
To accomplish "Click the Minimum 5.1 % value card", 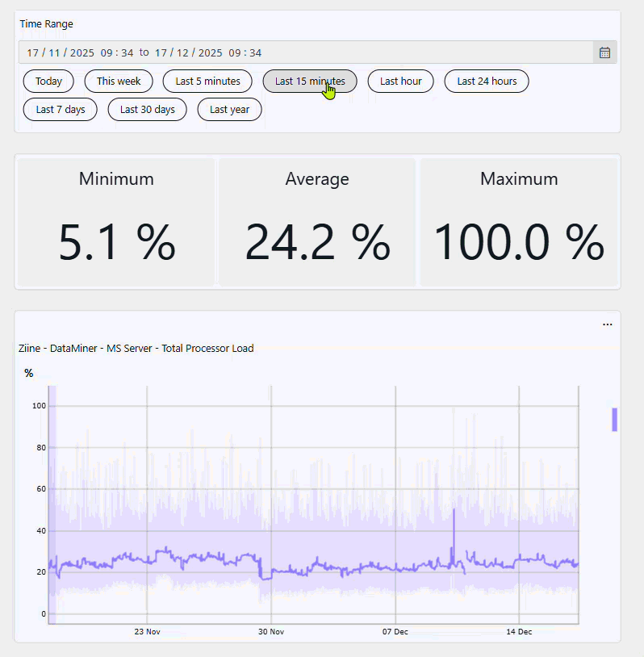I will [x=116, y=222].
